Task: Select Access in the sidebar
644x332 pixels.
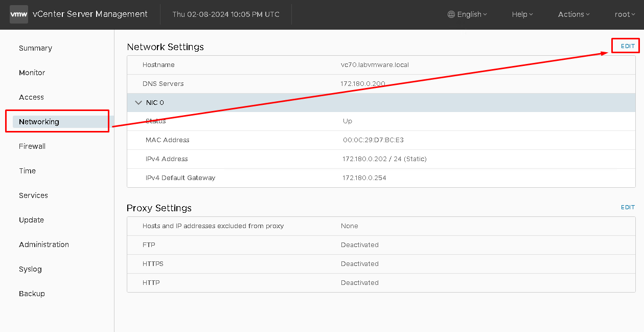Action: pyautogui.click(x=31, y=97)
